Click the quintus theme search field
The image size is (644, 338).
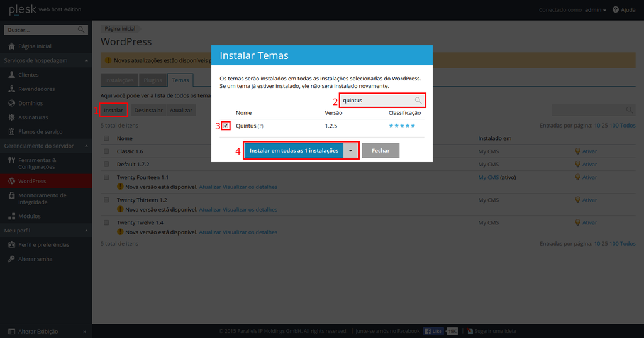click(x=376, y=101)
